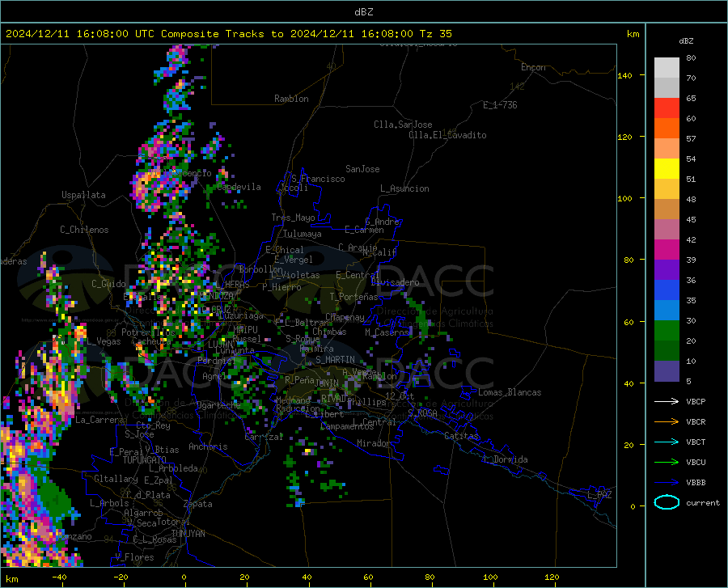The image size is (728, 588).
Task: Click the 'TUNUYAN' map label
Action: 188,534
